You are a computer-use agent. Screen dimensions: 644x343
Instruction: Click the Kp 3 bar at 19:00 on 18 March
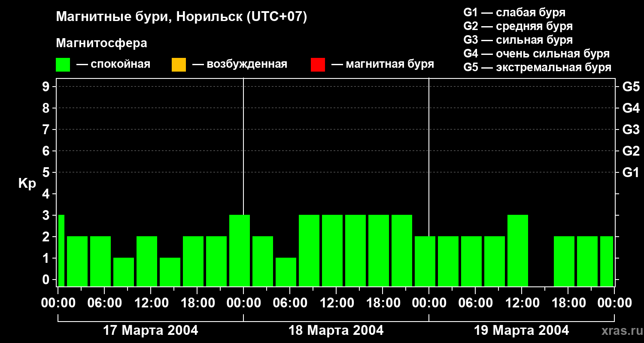pos(402,250)
